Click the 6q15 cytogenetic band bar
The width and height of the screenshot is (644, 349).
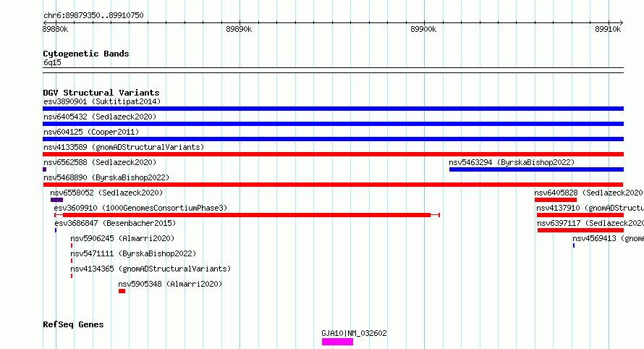pyautogui.click(x=333, y=70)
